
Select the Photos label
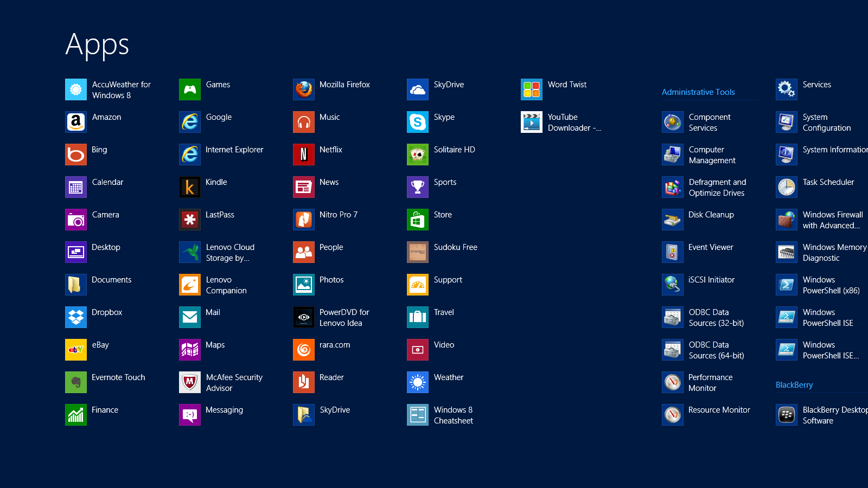331,280
